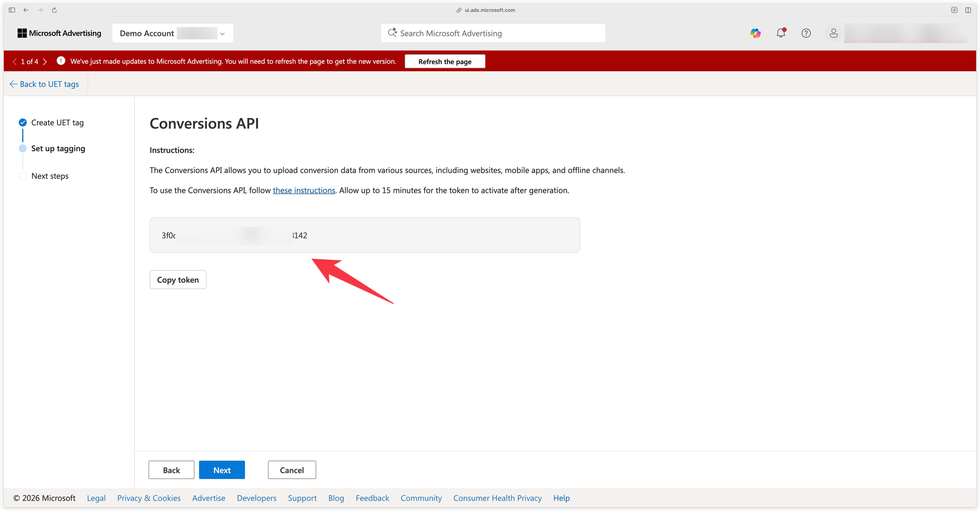The image size is (980, 511).
Task: Click the sparkle icon in the search bar
Action: tap(392, 33)
